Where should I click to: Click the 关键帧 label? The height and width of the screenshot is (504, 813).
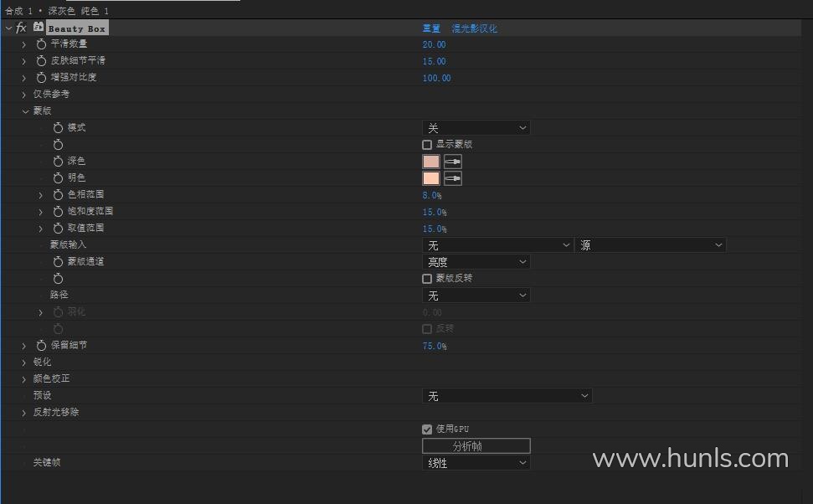(47, 462)
